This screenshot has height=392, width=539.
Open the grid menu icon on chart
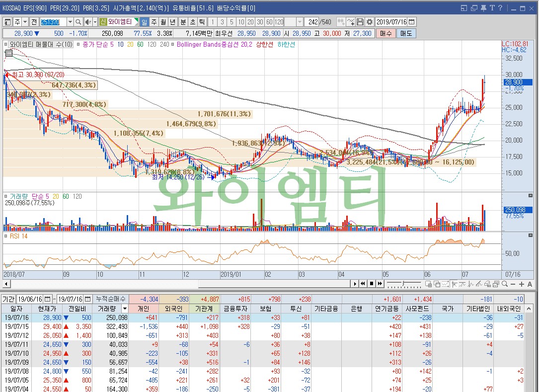(8, 53)
